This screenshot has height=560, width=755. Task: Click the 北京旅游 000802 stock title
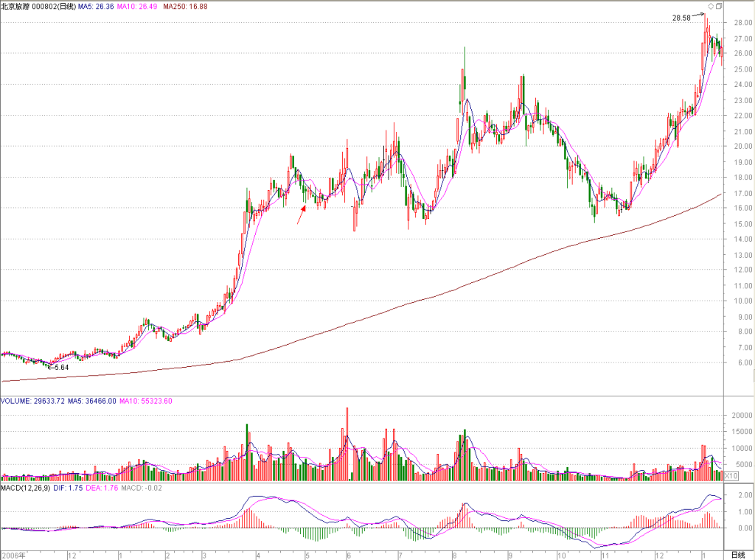(38, 7)
